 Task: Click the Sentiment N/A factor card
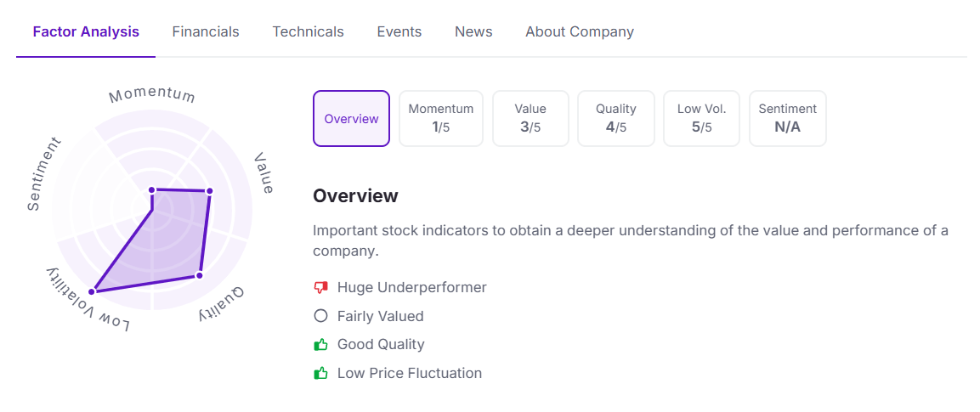787,119
